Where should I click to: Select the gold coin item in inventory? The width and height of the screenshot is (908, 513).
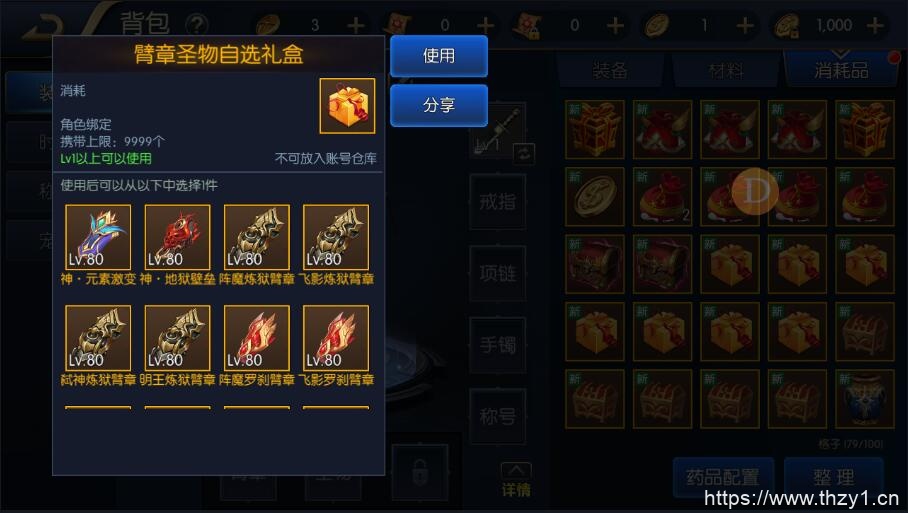pos(595,196)
